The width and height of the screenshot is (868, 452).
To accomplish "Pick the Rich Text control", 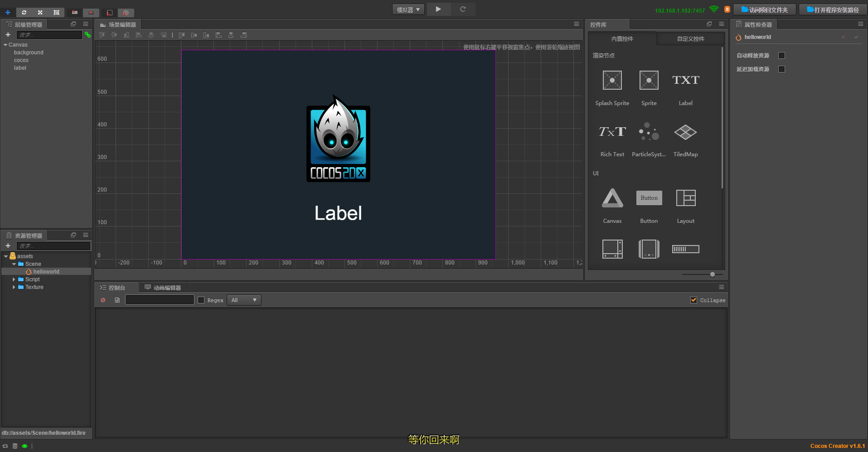I will point(612,139).
